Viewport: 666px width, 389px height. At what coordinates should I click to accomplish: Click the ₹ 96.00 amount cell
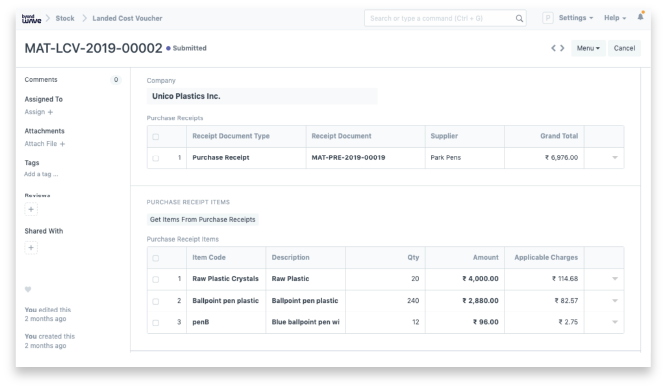(465, 322)
